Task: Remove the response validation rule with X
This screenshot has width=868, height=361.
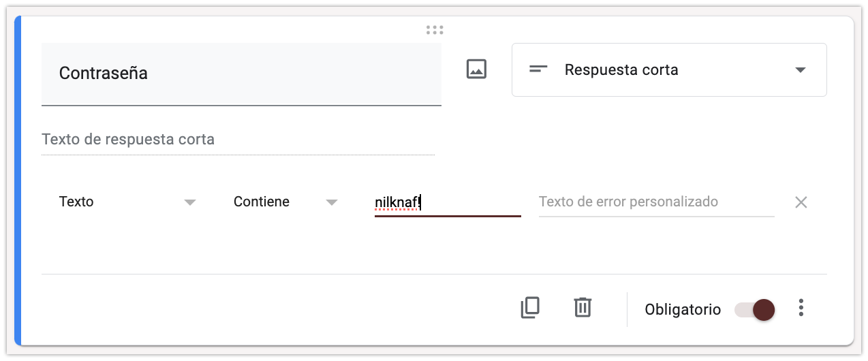Action: [x=801, y=202]
